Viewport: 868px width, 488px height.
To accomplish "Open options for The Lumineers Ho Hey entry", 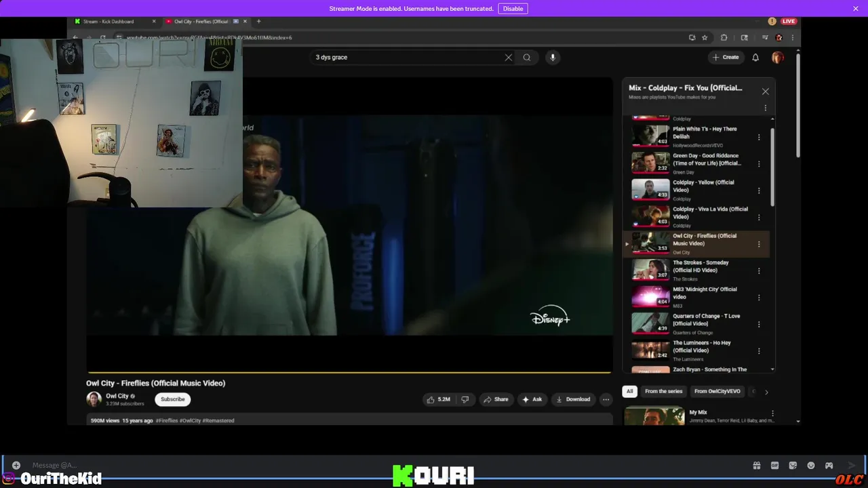I will (759, 351).
